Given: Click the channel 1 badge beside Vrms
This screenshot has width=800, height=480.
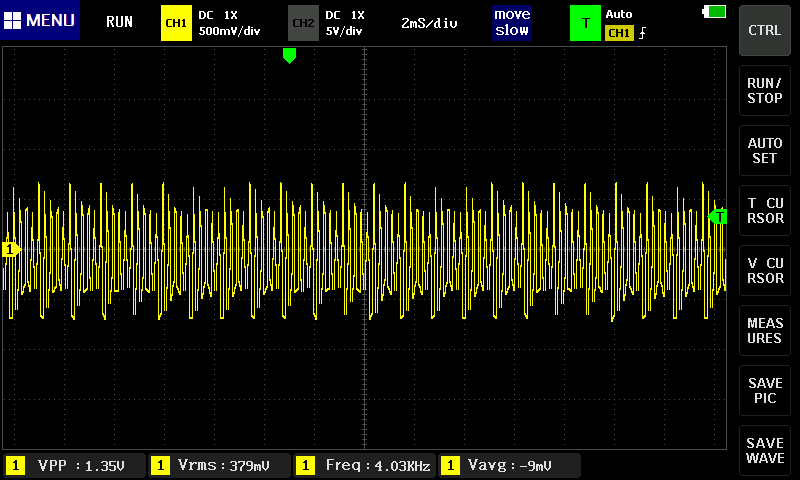Looking at the screenshot, I should (x=160, y=465).
